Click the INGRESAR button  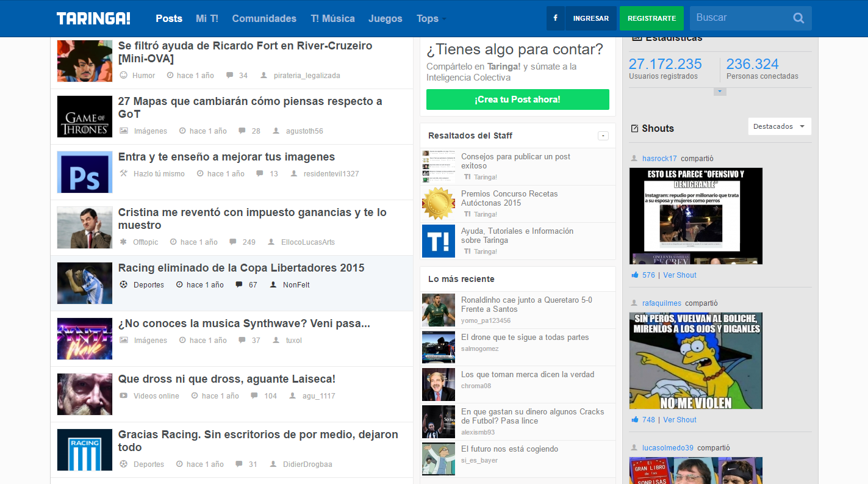pos(591,18)
